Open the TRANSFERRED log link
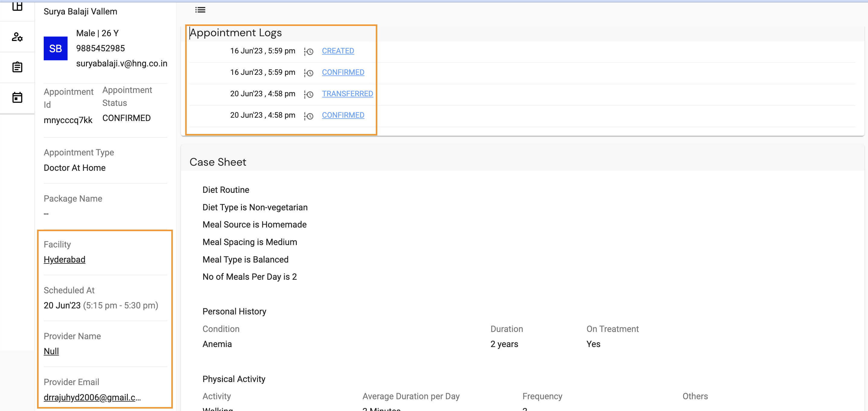The width and height of the screenshot is (868, 411). [x=347, y=94]
